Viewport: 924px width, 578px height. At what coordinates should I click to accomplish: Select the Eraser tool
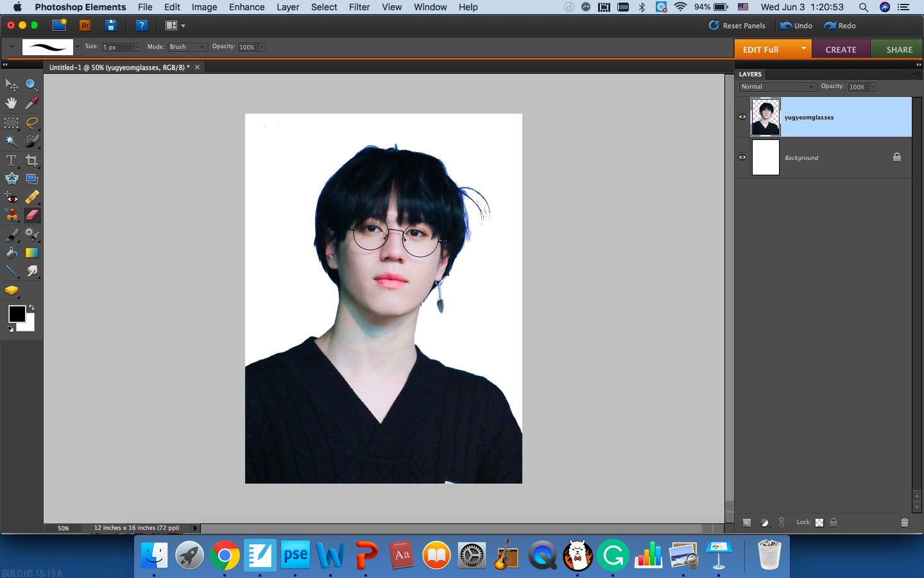pos(31,215)
